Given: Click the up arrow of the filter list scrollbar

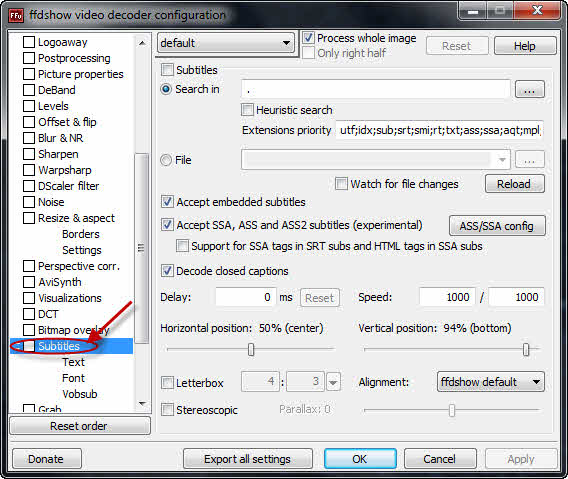Looking at the screenshot, I should coord(142,43).
